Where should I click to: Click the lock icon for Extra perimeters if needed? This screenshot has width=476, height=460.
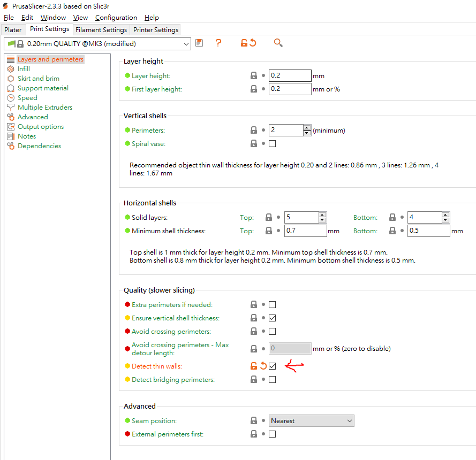point(254,304)
